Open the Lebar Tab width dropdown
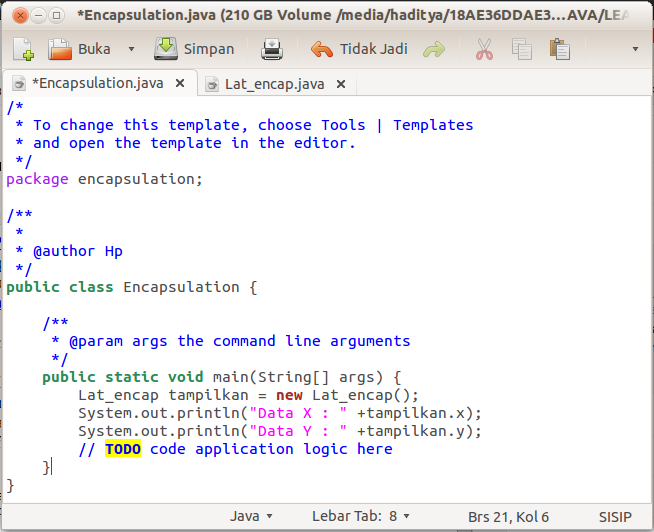The height and width of the screenshot is (532, 654). pyautogui.click(x=361, y=517)
